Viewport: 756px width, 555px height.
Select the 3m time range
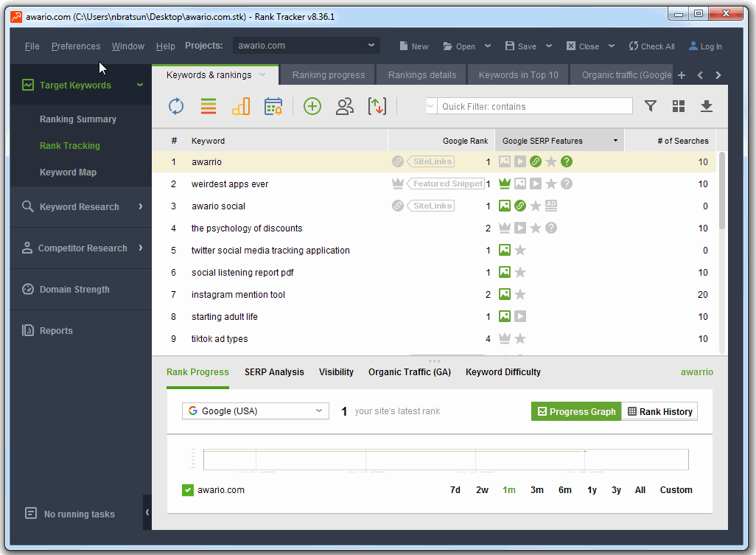click(x=537, y=490)
